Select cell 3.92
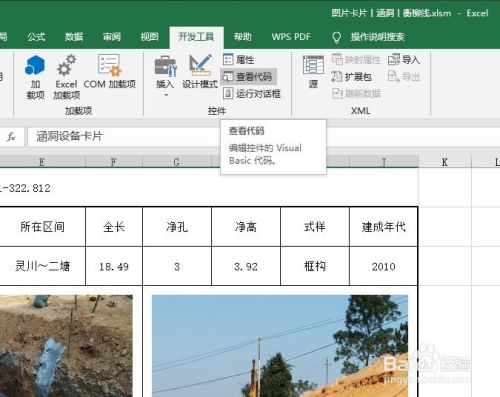This screenshot has height=397, width=500. click(246, 266)
